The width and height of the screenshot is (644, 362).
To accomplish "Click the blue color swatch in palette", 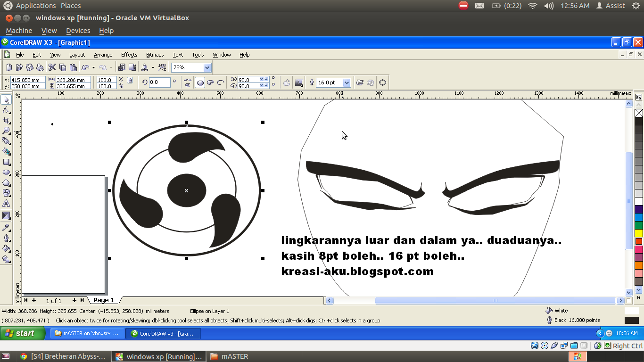I will [639, 217].
